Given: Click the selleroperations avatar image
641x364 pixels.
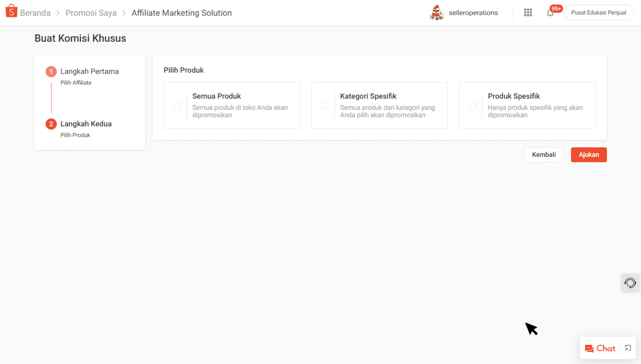Looking at the screenshot, I should click(437, 12).
